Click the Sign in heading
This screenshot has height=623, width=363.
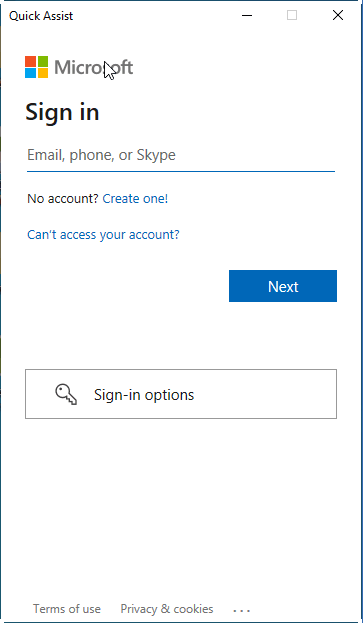(x=62, y=112)
